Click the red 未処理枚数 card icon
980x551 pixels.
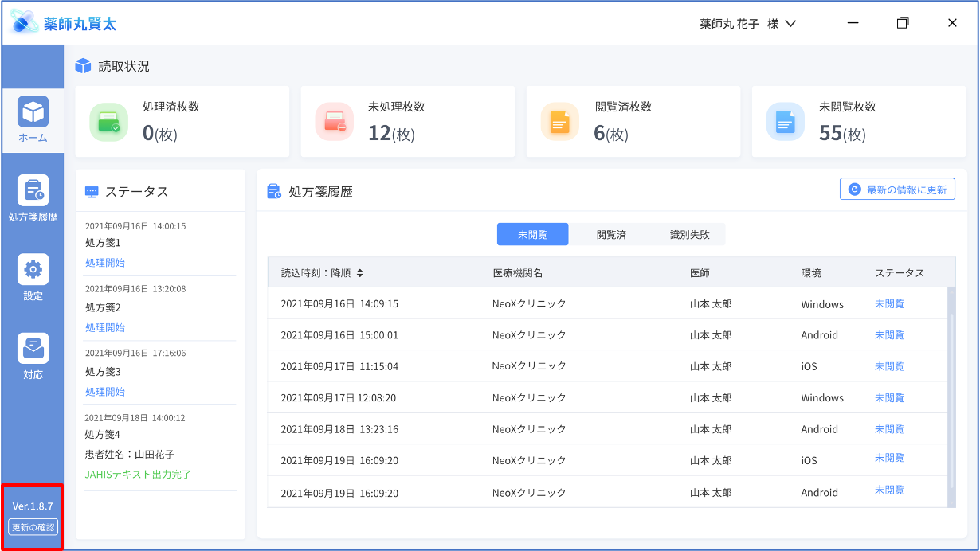pos(334,122)
